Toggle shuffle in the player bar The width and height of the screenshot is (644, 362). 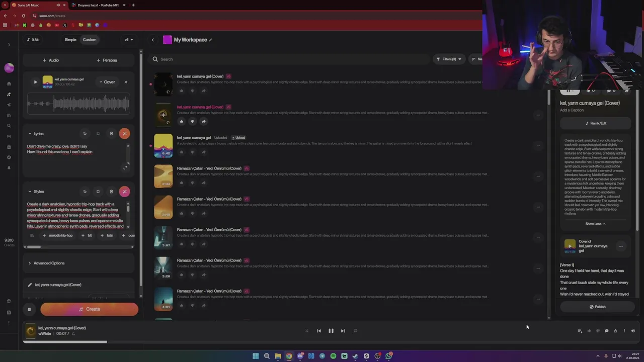coord(306,331)
